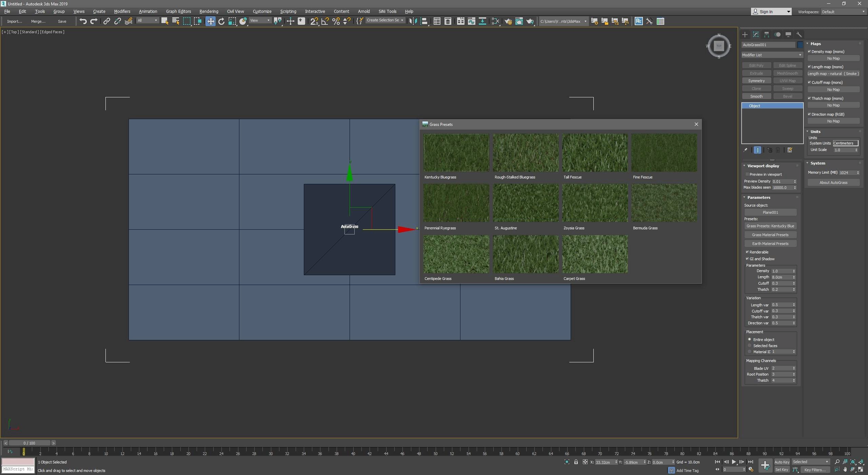Click the Plane001 source object button
This screenshot has height=475, width=868.
tap(770, 212)
